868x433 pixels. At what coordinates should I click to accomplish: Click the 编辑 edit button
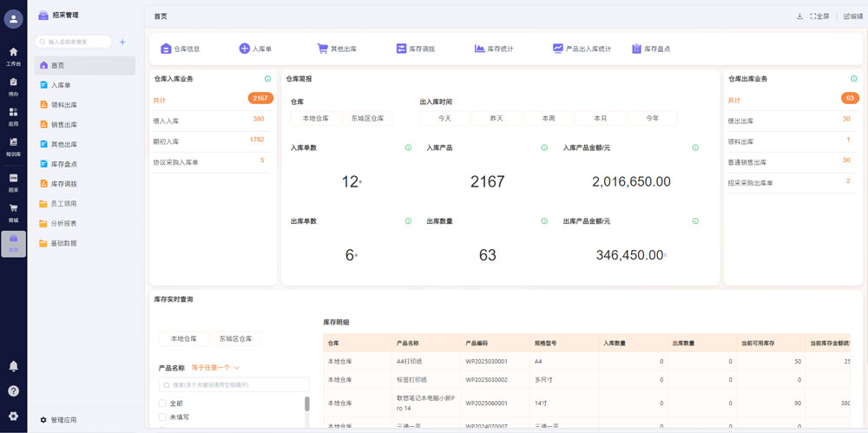[x=852, y=16]
